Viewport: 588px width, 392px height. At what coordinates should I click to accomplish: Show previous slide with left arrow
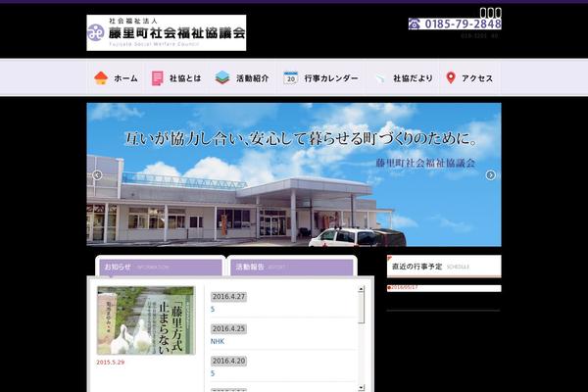click(x=97, y=174)
